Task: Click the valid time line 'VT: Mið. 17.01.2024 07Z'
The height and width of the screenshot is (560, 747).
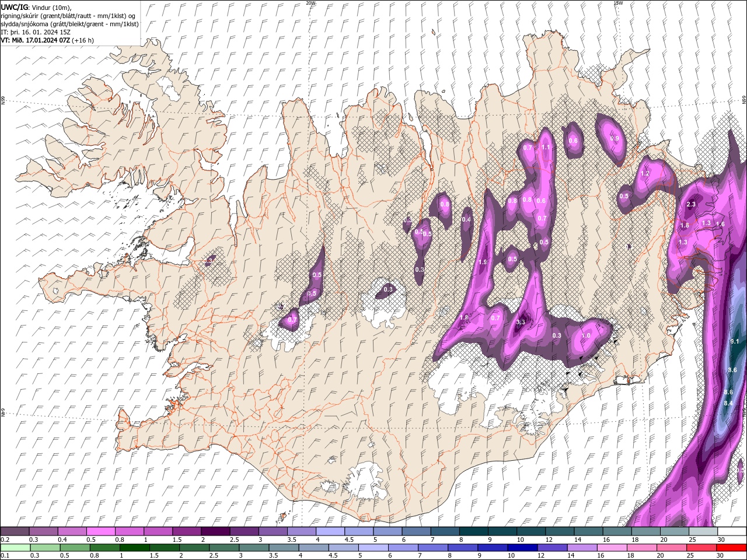Action: (35, 40)
